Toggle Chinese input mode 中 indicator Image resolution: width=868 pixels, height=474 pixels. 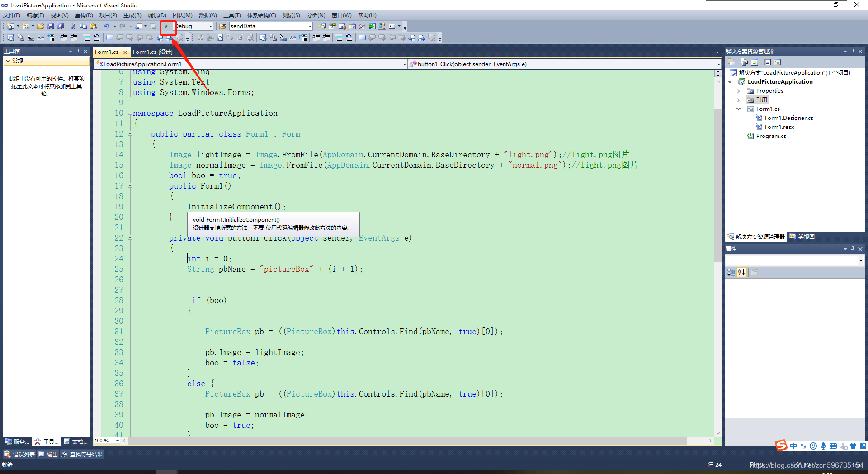click(x=794, y=446)
